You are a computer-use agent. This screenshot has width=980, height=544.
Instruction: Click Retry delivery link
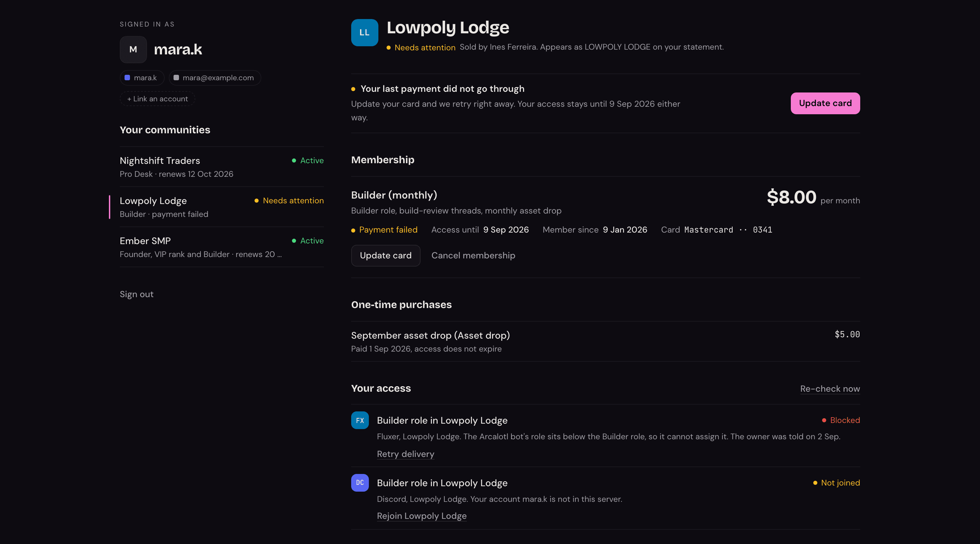(405, 454)
